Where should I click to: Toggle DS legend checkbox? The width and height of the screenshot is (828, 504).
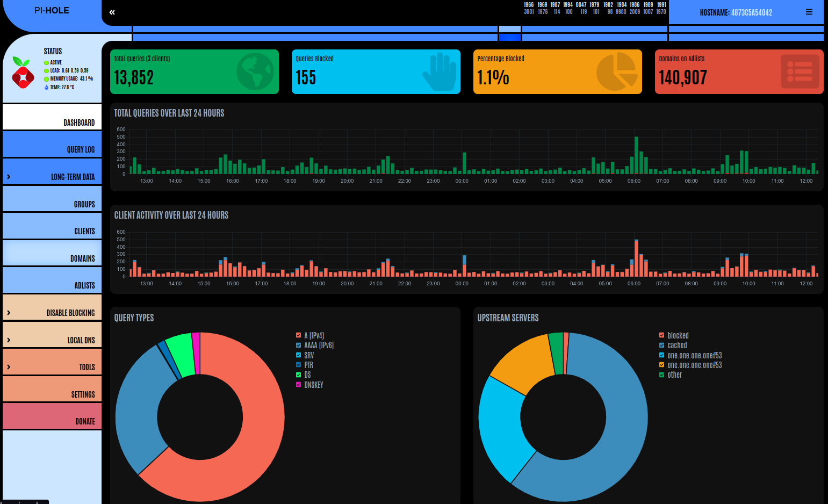(298, 375)
